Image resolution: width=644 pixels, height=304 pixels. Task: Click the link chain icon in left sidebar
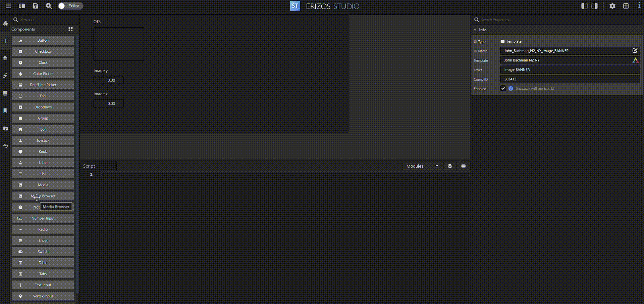5,76
